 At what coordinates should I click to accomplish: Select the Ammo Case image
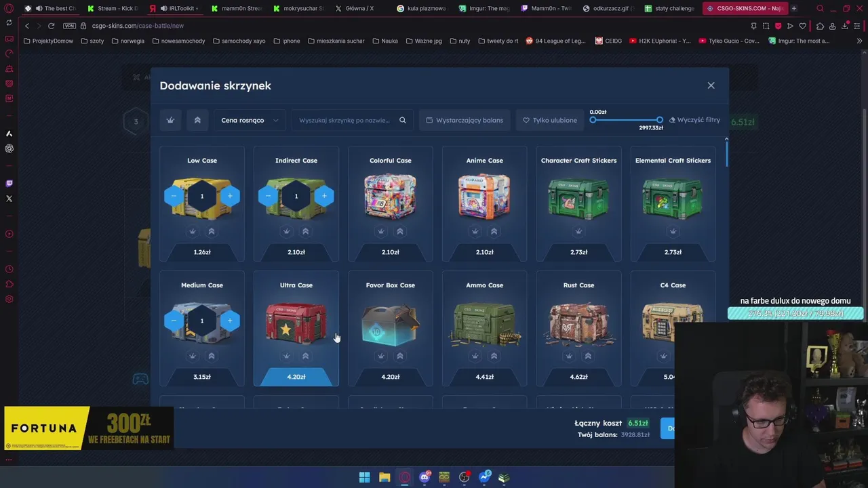coord(484,324)
